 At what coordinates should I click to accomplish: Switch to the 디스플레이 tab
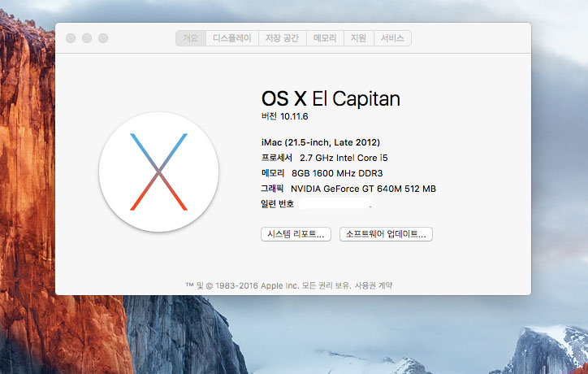tap(233, 38)
